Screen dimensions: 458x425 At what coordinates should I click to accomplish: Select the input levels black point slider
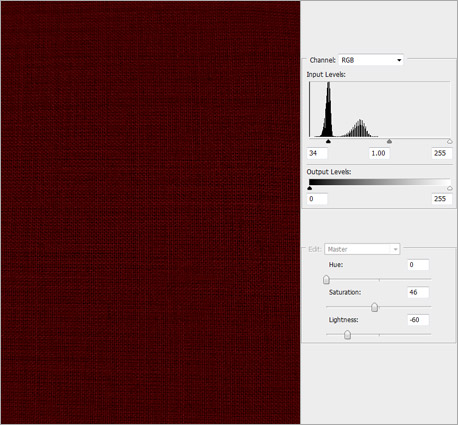click(328, 142)
